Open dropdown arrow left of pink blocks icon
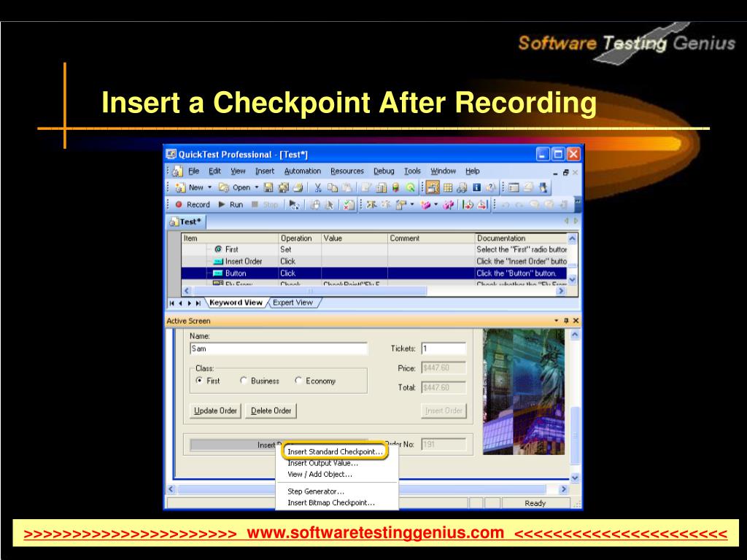The height and width of the screenshot is (560, 747). click(x=412, y=205)
